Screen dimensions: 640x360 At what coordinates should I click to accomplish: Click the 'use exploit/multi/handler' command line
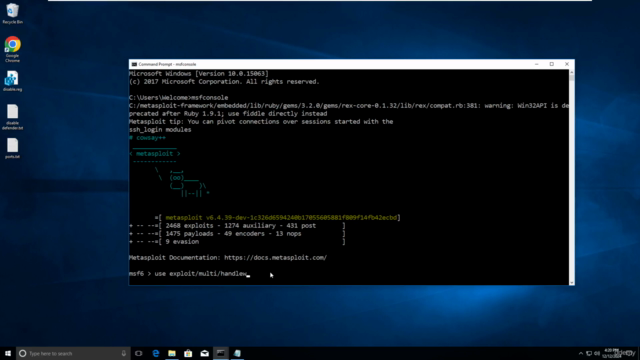click(x=188, y=273)
